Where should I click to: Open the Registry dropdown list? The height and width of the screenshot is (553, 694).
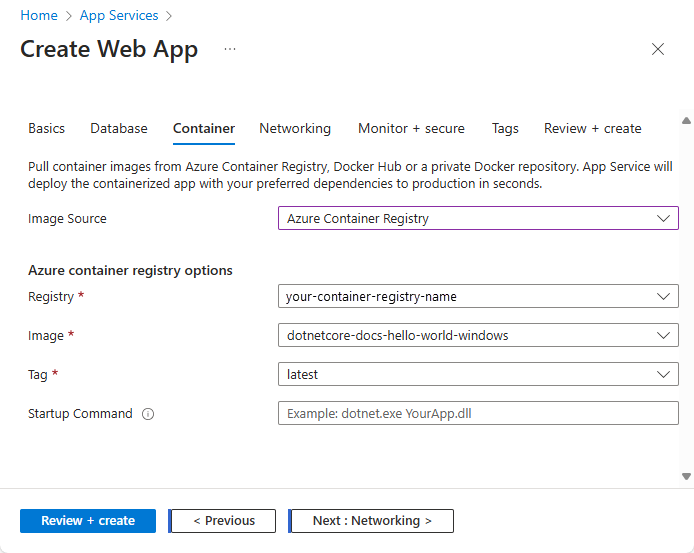click(x=478, y=297)
